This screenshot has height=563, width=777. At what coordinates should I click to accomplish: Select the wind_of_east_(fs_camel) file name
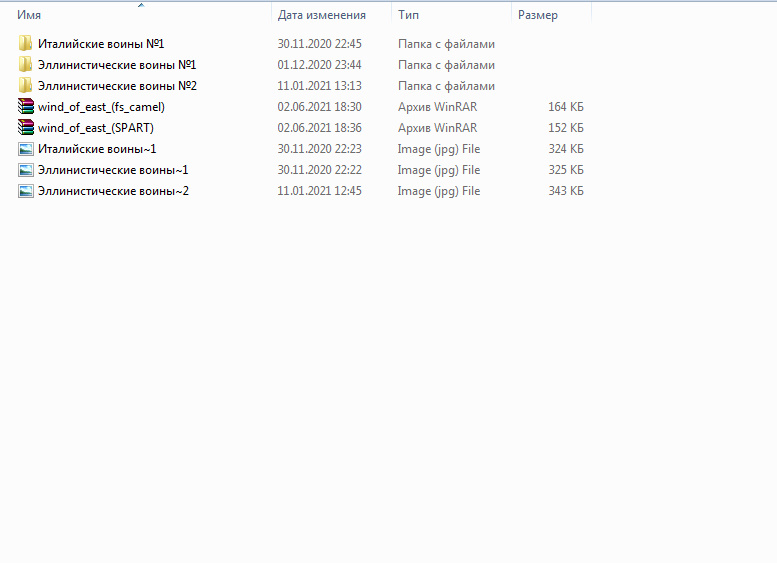click(x=101, y=107)
